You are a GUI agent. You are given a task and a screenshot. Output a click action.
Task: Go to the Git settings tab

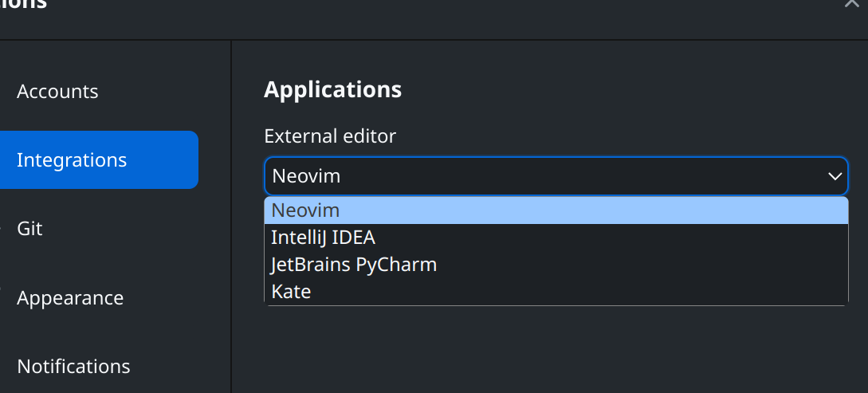point(29,229)
